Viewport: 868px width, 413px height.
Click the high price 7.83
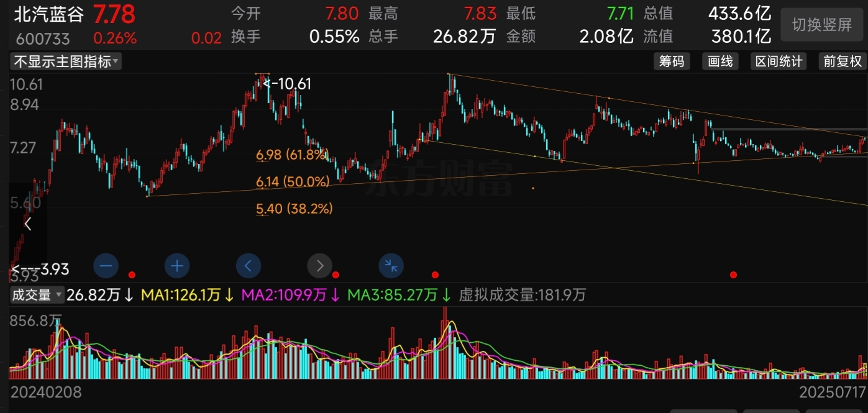click(480, 14)
